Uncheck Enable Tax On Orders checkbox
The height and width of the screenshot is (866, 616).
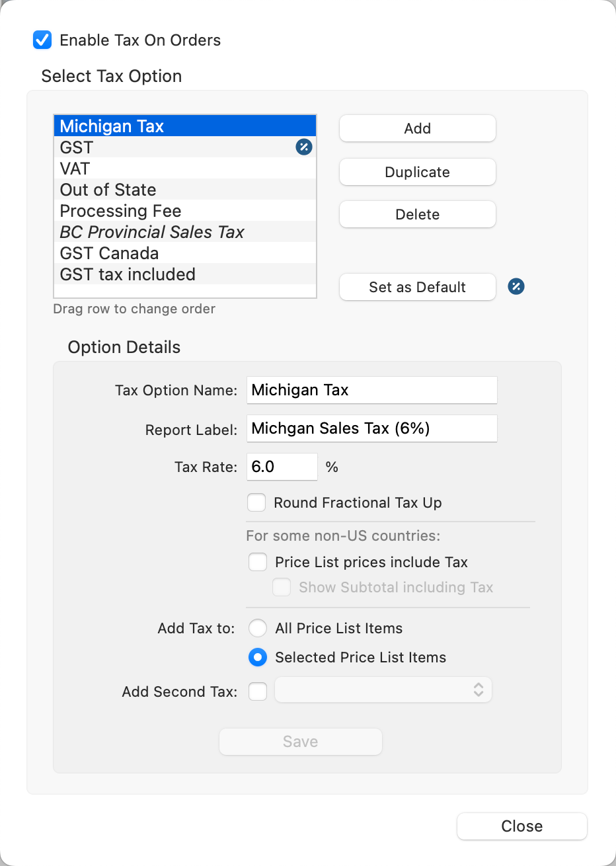[42, 40]
